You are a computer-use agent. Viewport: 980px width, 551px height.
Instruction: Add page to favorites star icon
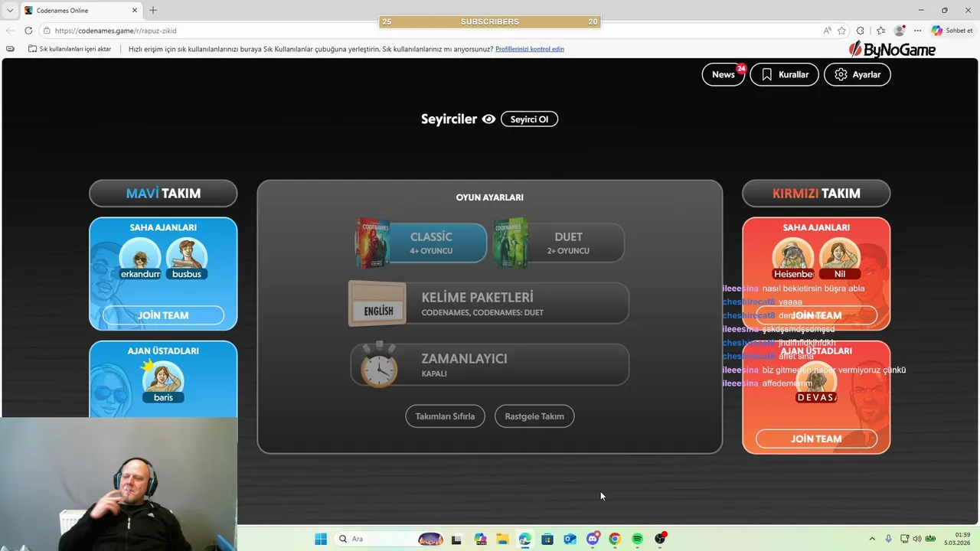tap(841, 31)
